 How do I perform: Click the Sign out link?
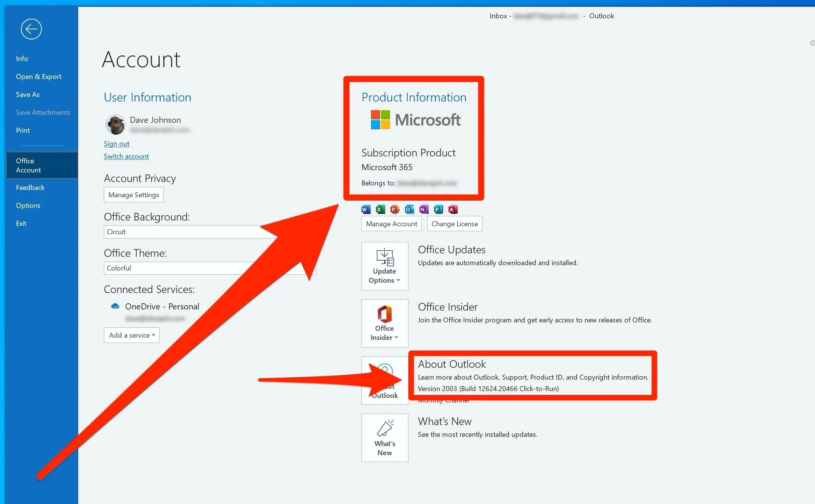tap(116, 144)
